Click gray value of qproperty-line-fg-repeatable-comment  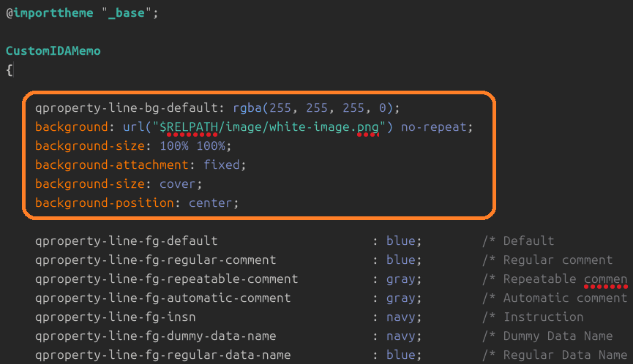(x=401, y=279)
